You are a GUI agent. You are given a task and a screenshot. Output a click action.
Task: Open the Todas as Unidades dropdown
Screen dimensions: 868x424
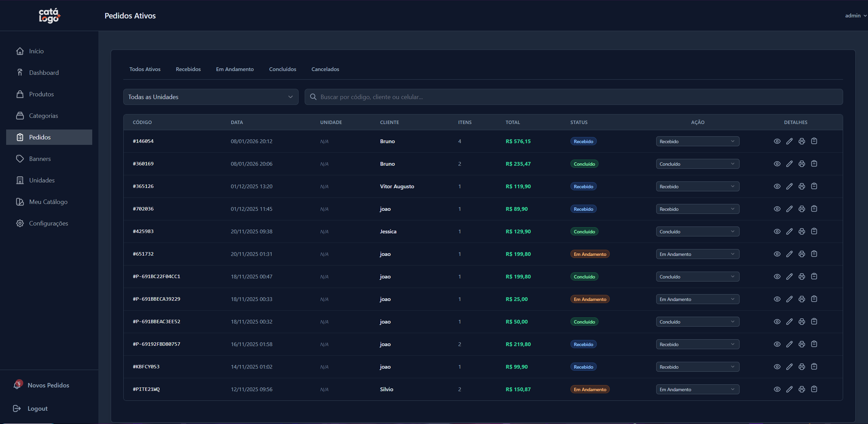pos(210,97)
